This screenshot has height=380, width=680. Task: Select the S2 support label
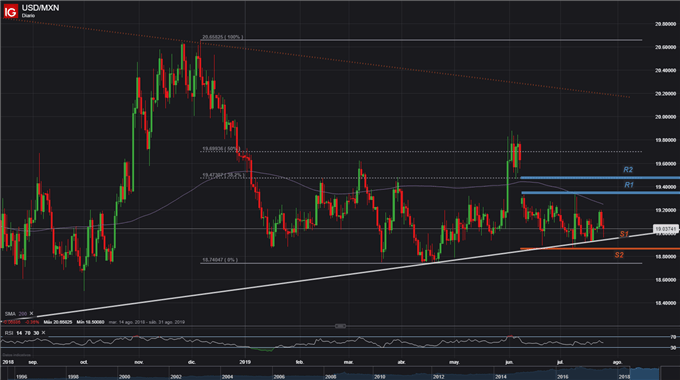tap(619, 255)
